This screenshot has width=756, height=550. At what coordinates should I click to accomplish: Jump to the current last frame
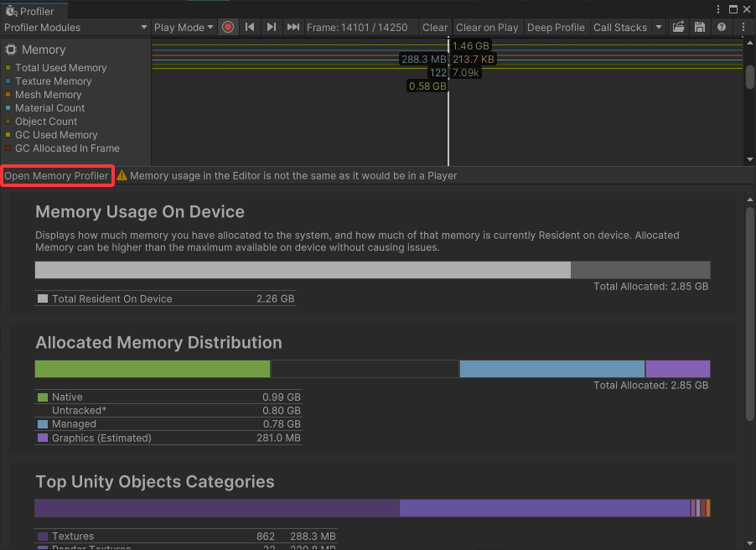click(293, 27)
